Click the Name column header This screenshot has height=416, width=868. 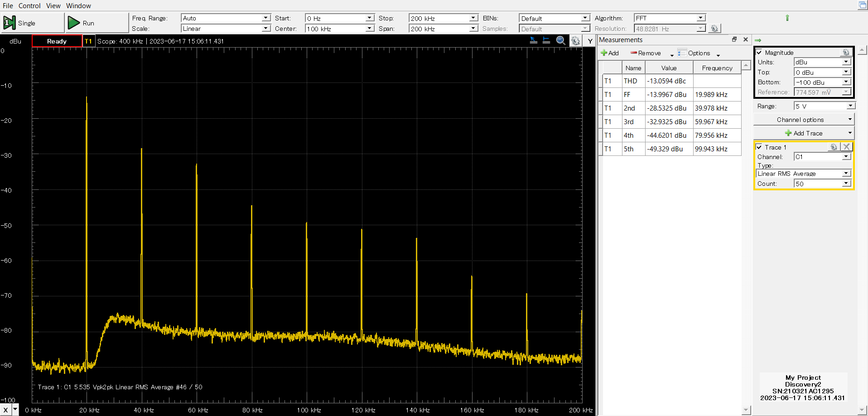(633, 68)
